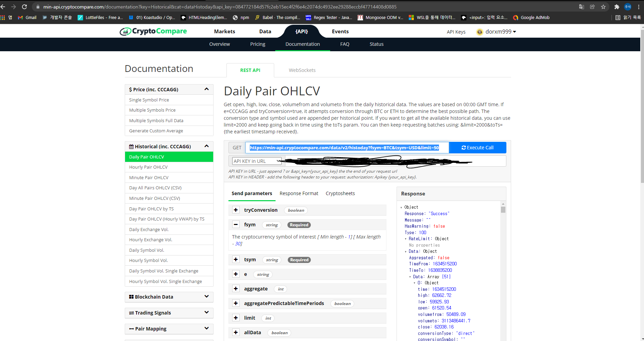Open Daily Exchange Vol. docs
The height and width of the screenshot is (341, 644).
click(169, 229)
